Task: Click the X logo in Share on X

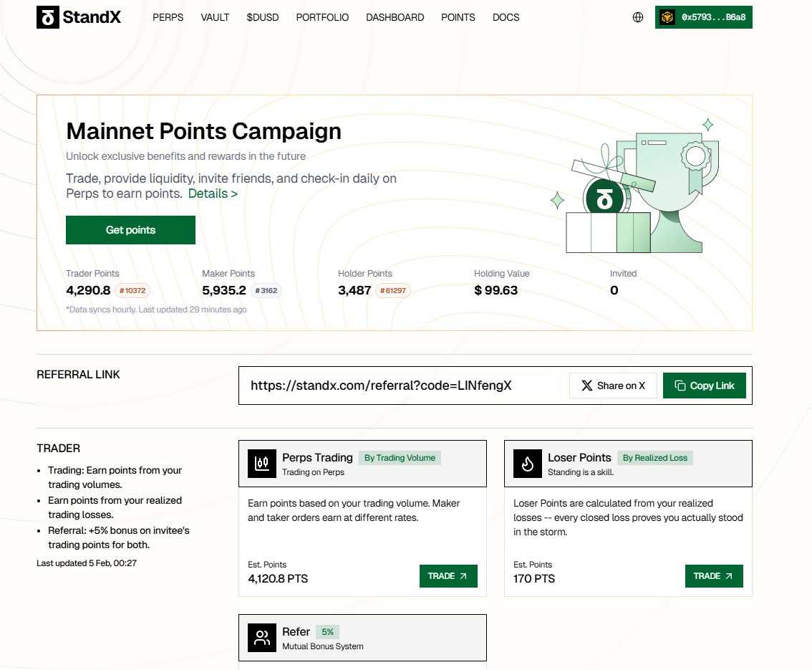Action: (586, 386)
